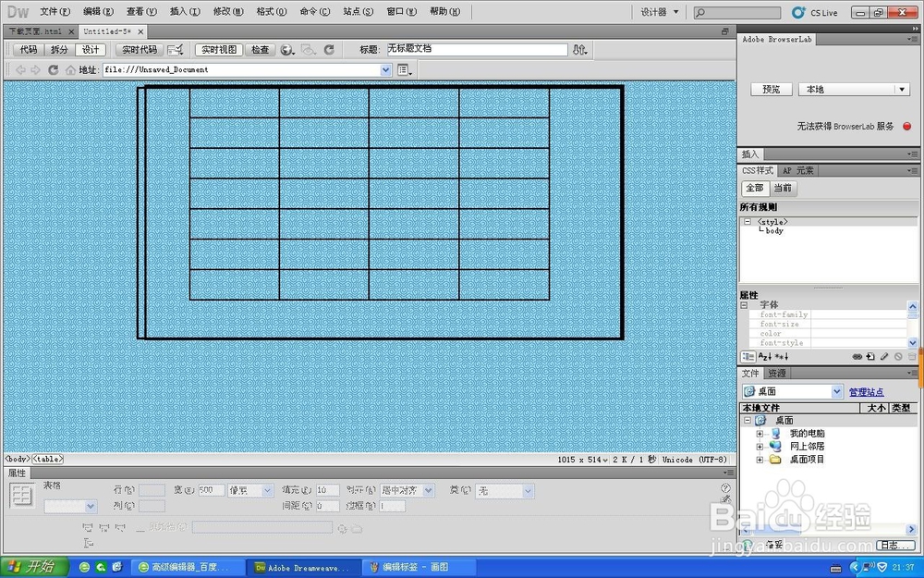Open the properties panel help icon
Viewport: 924px width, 578px height.
725,487
